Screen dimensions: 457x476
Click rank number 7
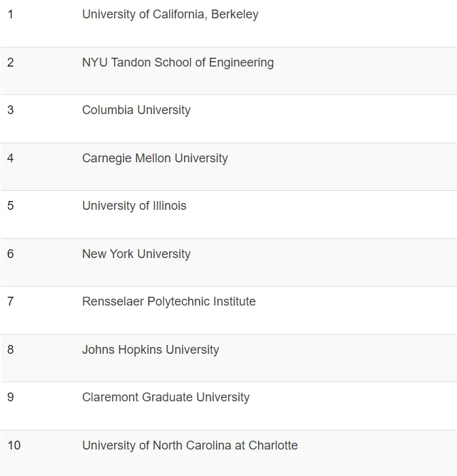[x=11, y=301]
